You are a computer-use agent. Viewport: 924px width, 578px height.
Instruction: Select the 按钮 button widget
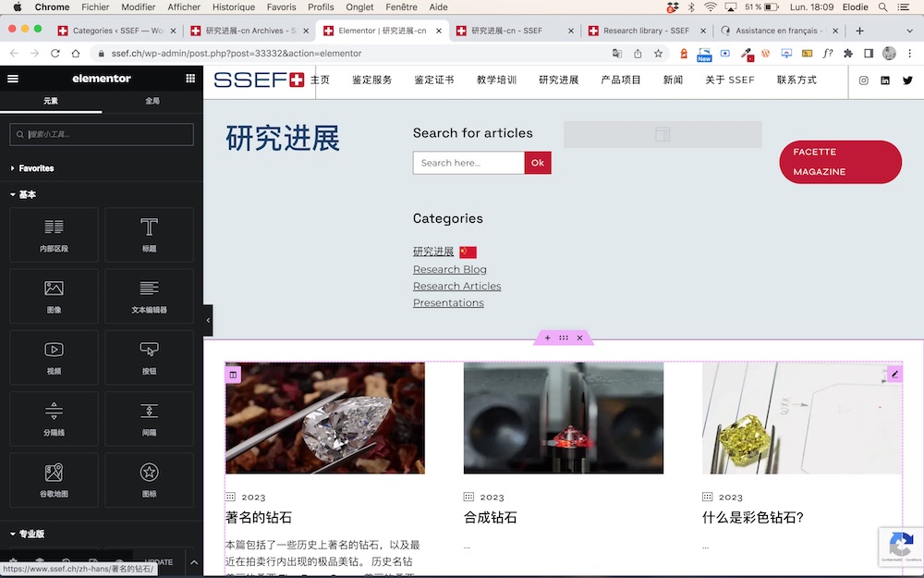click(x=149, y=357)
